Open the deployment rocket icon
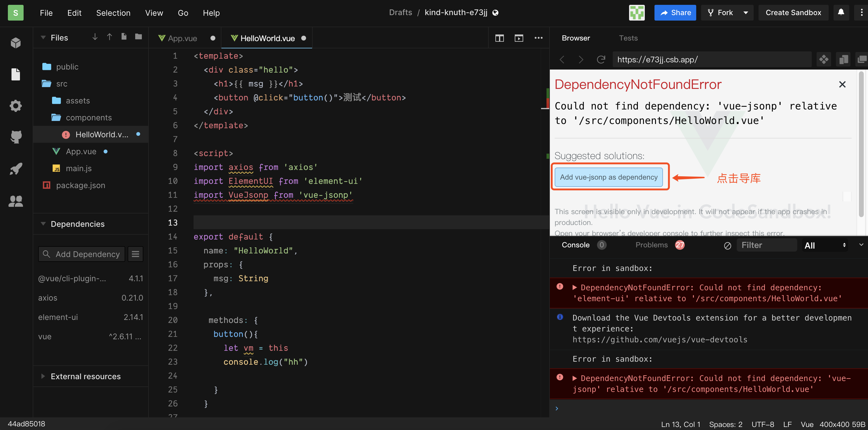This screenshot has height=430, width=868. tap(16, 168)
